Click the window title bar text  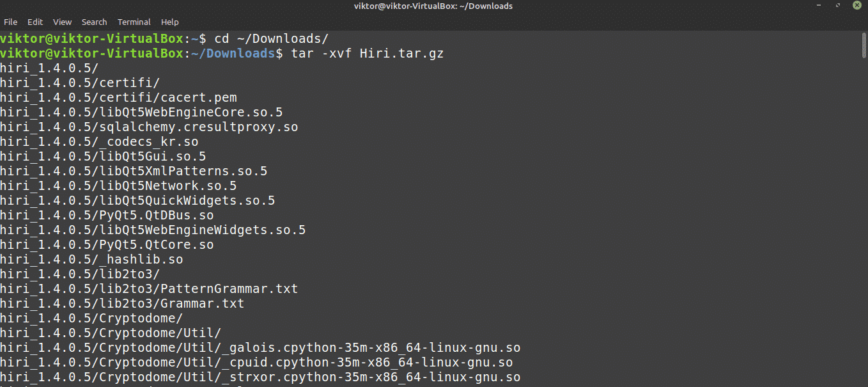coord(433,6)
